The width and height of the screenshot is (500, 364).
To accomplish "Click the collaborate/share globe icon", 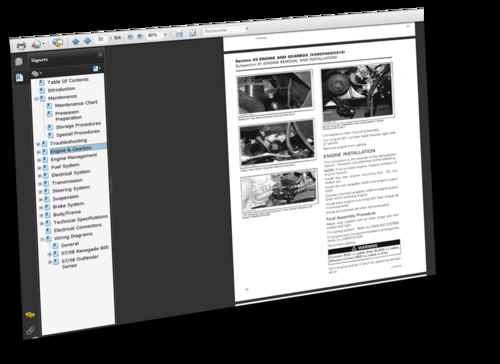I will (57, 42).
